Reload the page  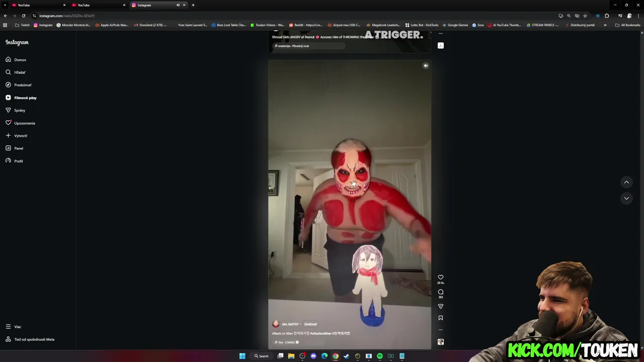[x=23, y=16]
